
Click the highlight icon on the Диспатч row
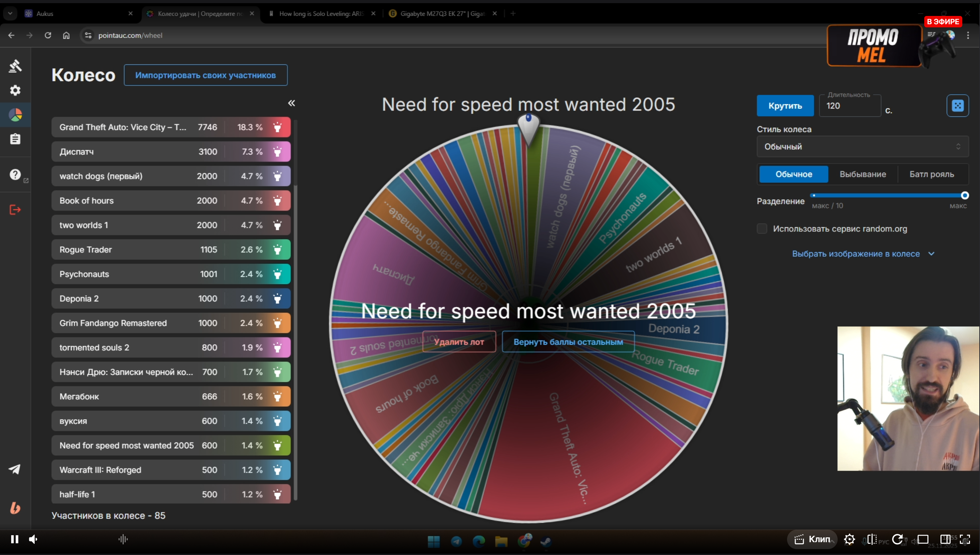click(277, 152)
